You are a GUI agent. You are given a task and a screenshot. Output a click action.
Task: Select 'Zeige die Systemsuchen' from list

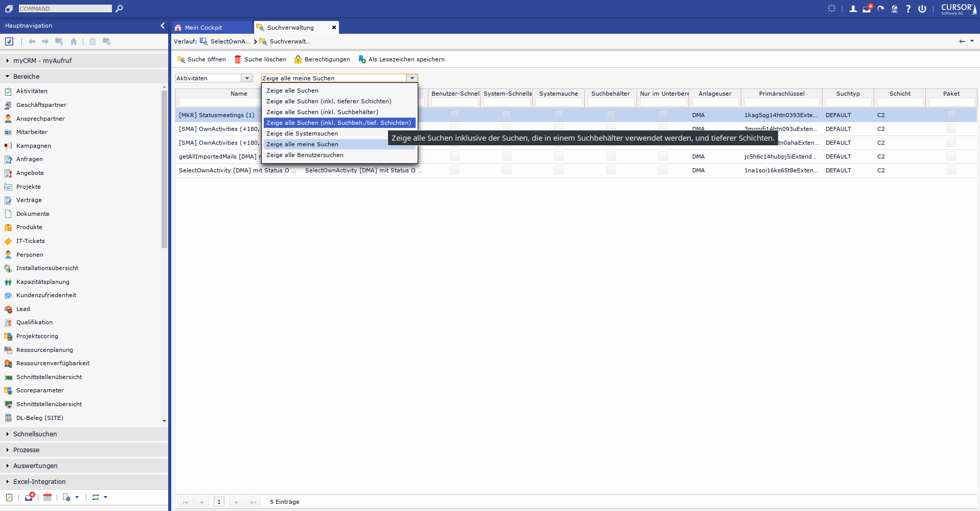(302, 134)
